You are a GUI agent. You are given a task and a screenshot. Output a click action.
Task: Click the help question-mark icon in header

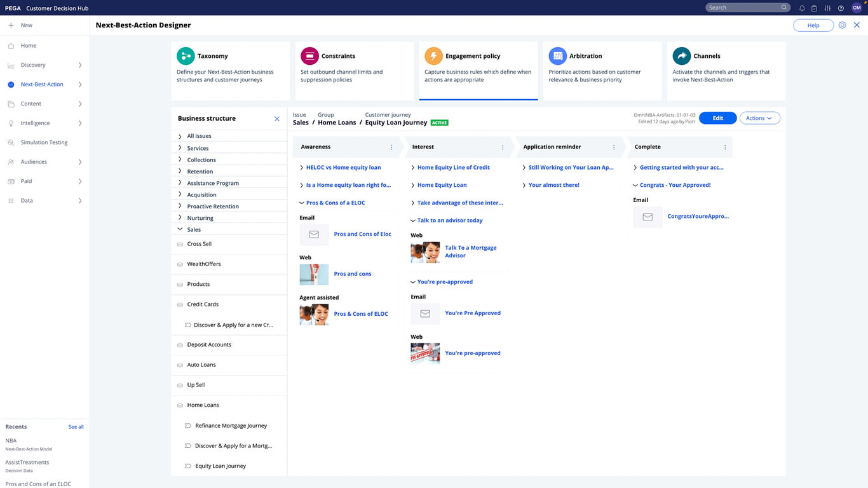coord(840,8)
